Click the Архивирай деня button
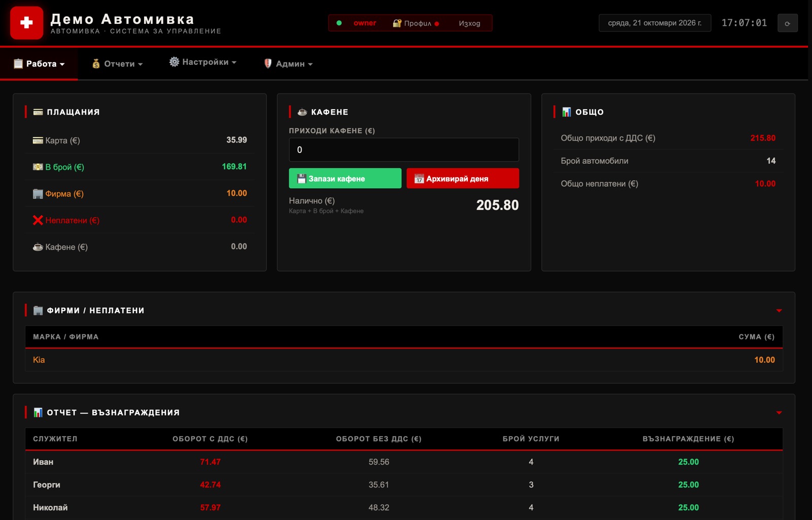812x520 pixels. tap(463, 179)
